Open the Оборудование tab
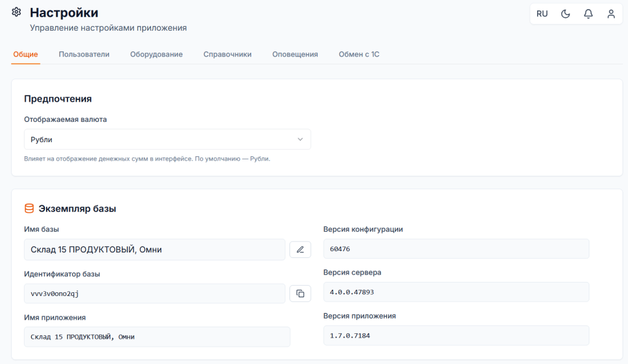 pyautogui.click(x=156, y=54)
